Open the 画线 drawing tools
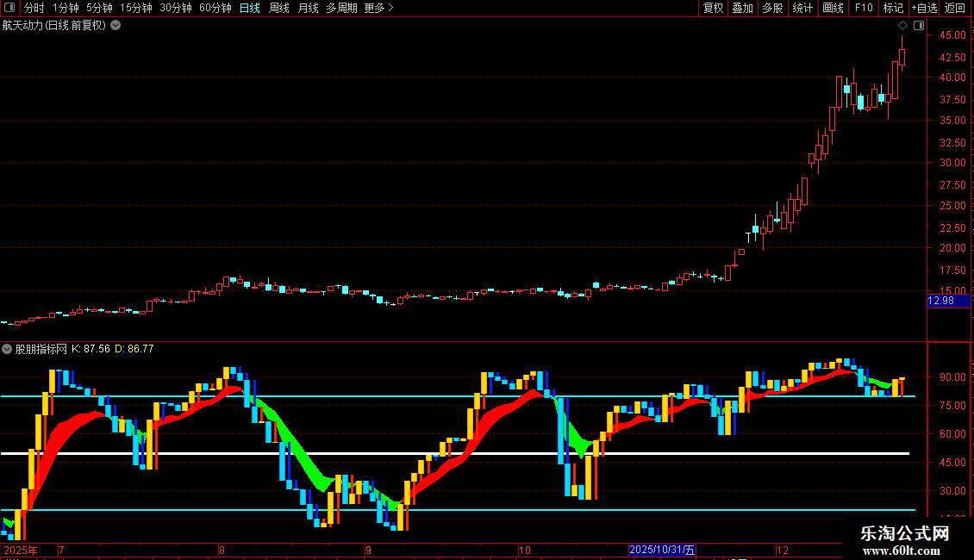The image size is (974, 560). click(833, 8)
